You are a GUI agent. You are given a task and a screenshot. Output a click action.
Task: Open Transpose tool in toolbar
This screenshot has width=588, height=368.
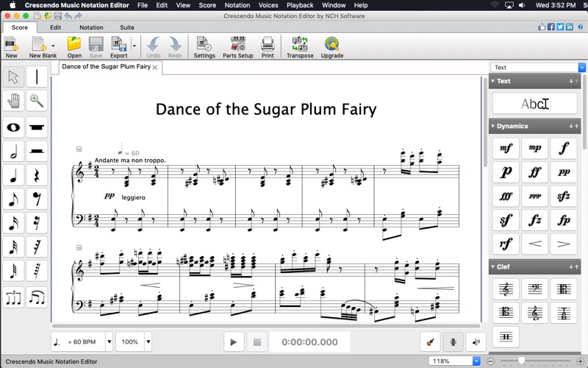300,47
